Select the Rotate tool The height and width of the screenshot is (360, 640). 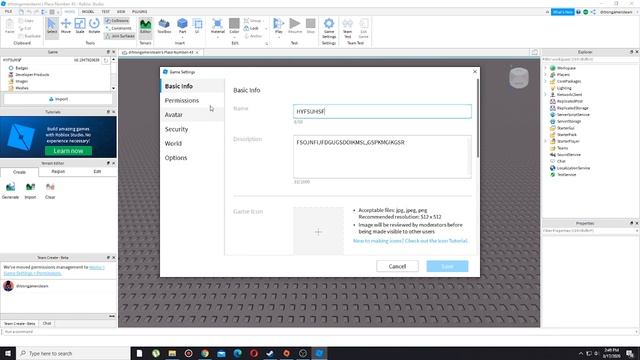tap(94, 26)
